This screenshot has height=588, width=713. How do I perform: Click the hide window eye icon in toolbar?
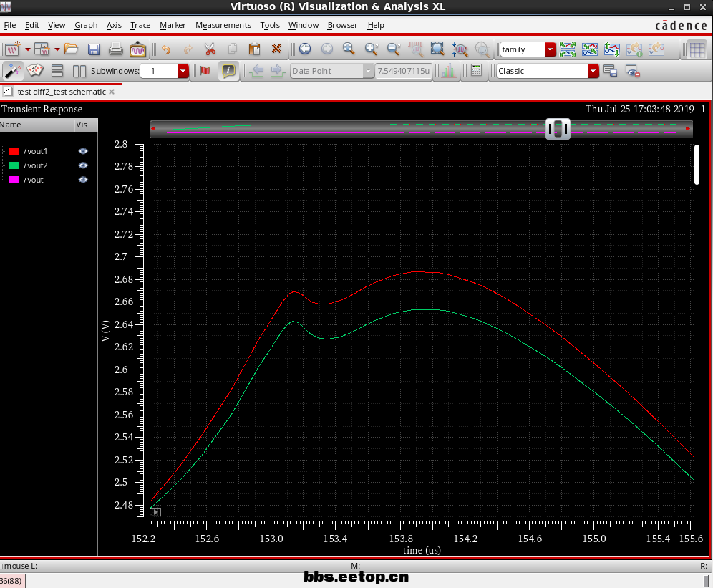(633, 70)
